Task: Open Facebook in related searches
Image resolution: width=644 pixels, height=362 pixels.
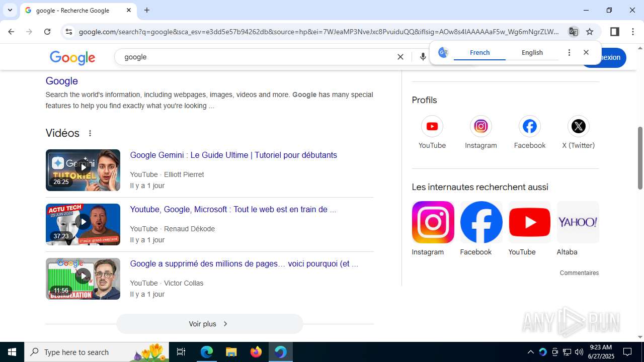Action: tap(481, 229)
